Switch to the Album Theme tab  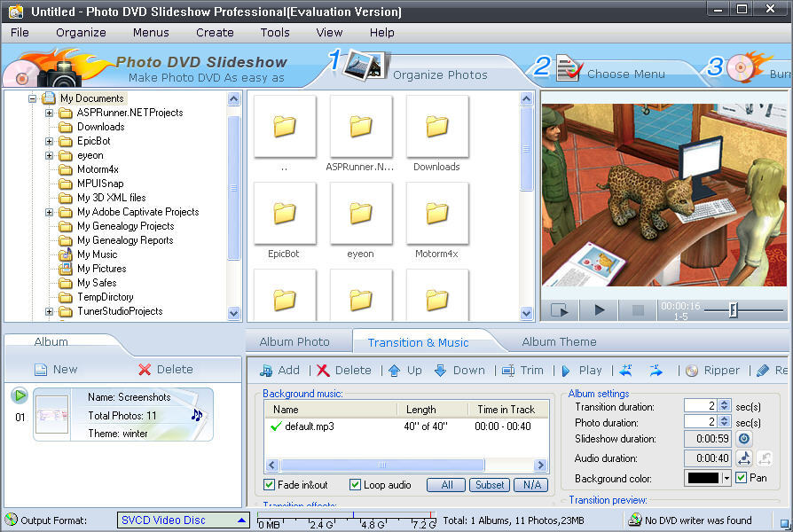coord(558,340)
